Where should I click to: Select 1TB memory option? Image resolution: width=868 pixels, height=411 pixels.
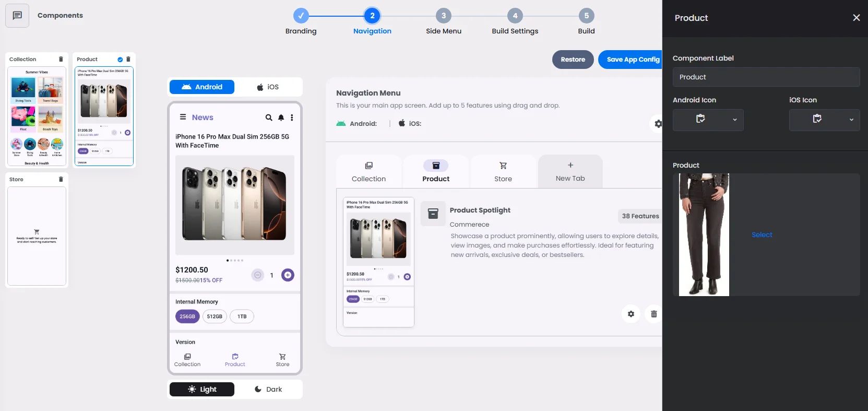[x=242, y=316]
